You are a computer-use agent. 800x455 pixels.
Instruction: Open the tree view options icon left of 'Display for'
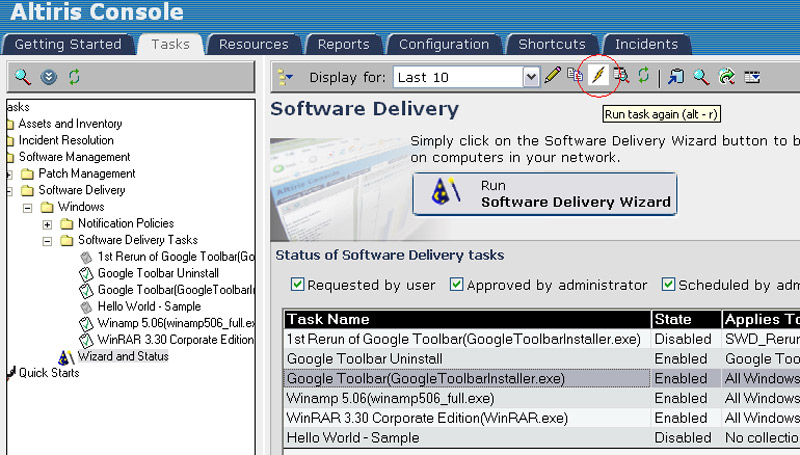[285, 78]
